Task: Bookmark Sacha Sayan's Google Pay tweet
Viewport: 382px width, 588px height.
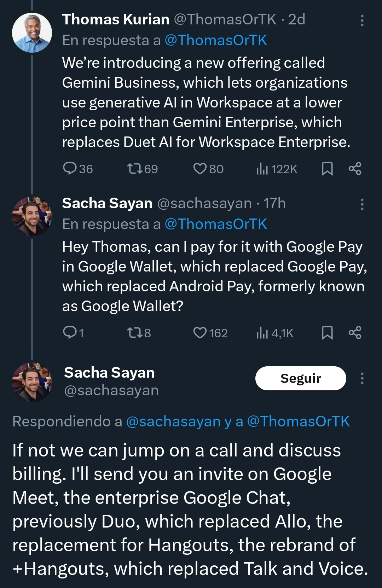Action: point(327,333)
